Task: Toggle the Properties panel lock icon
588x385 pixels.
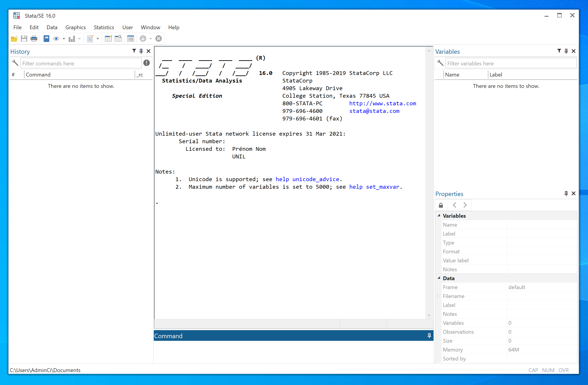Action: click(x=441, y=205)
